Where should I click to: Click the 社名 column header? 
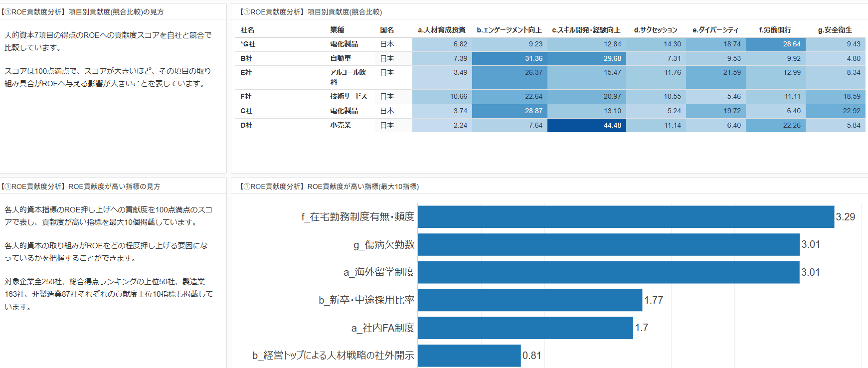click(x=247, y=30)
